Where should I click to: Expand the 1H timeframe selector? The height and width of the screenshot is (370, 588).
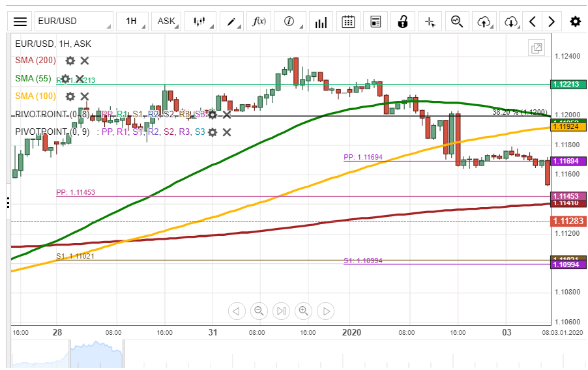(131, 21)
